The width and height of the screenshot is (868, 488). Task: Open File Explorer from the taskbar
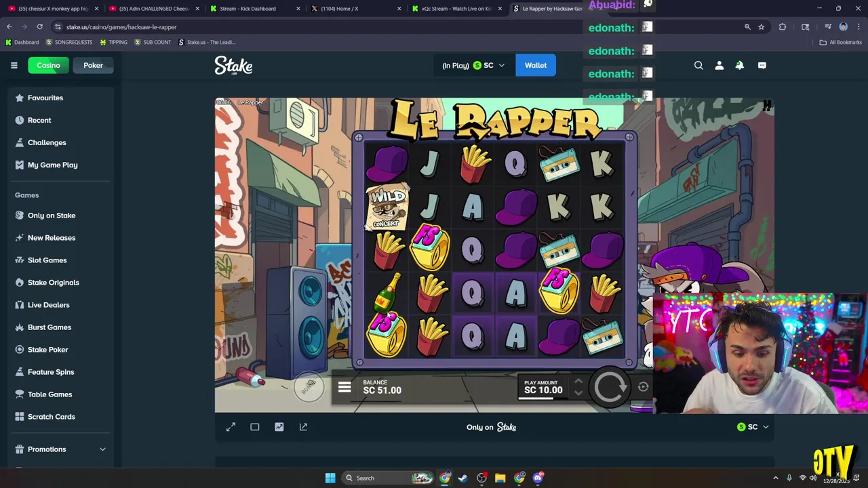coord(500,478)
